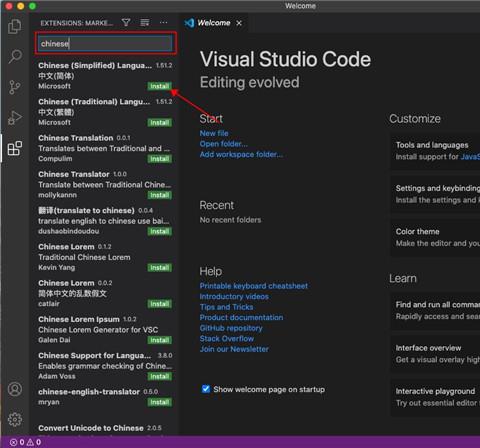Click Add workspace folder... link
The width and height of the screenshot is (480, 448).
pos(241,155)
